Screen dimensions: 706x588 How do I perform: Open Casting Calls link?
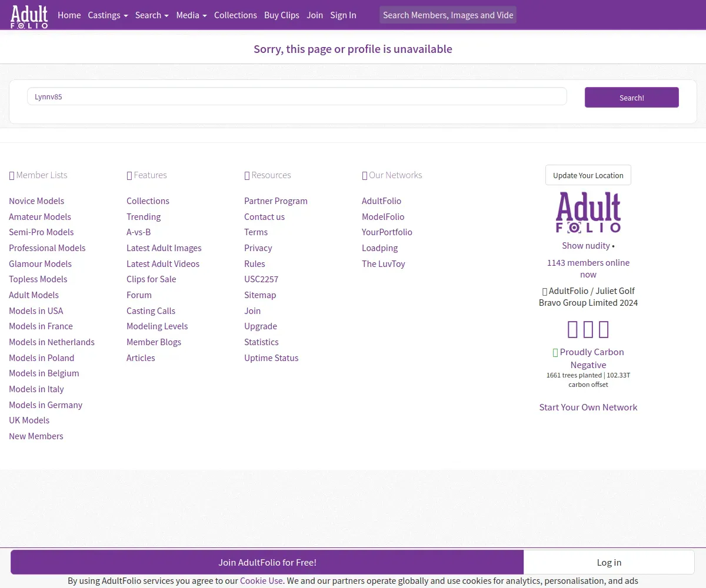point(151,310)
